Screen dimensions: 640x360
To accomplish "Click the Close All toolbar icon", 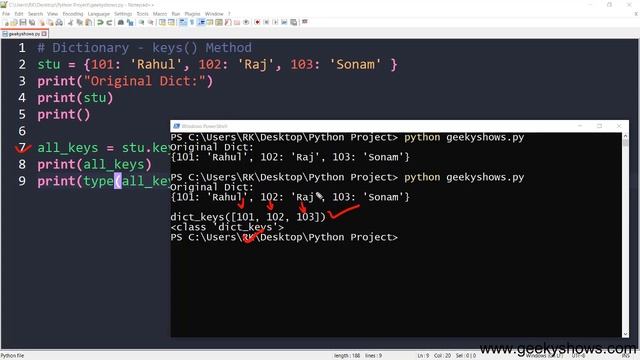I will click(x=50, y=22).
